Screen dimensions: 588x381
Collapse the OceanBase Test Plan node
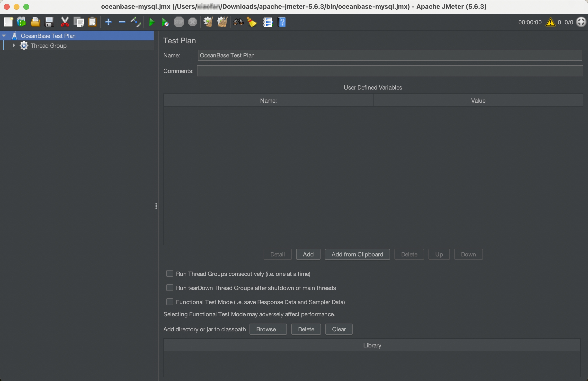[x=4, y=36]
